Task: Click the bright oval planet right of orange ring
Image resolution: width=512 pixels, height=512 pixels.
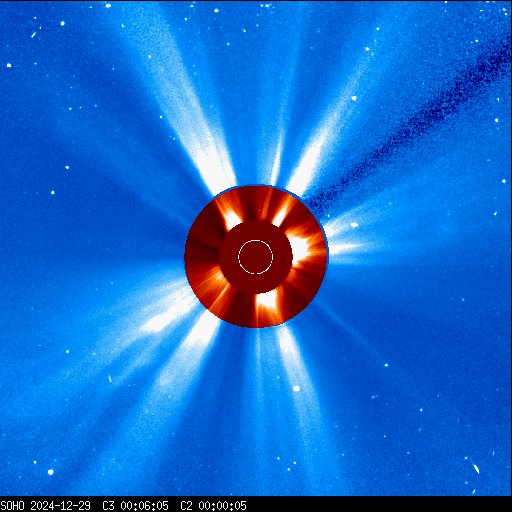Action: pos(354,225)
